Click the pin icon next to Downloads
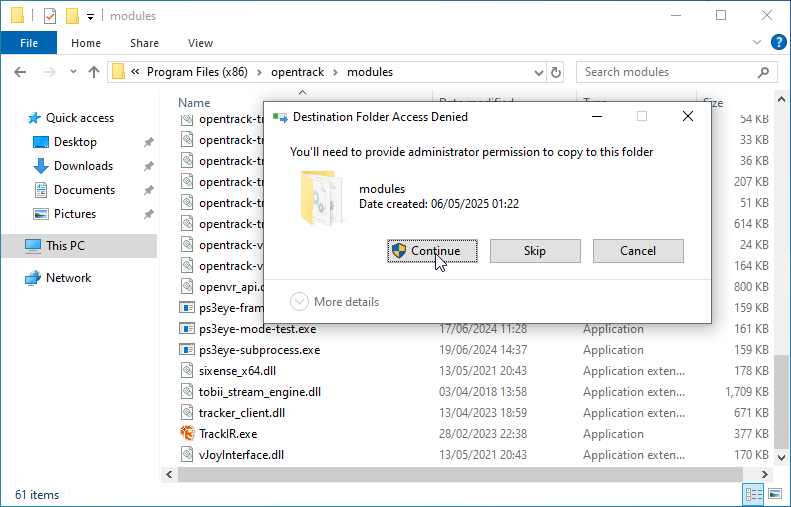 tap(148, 166)
